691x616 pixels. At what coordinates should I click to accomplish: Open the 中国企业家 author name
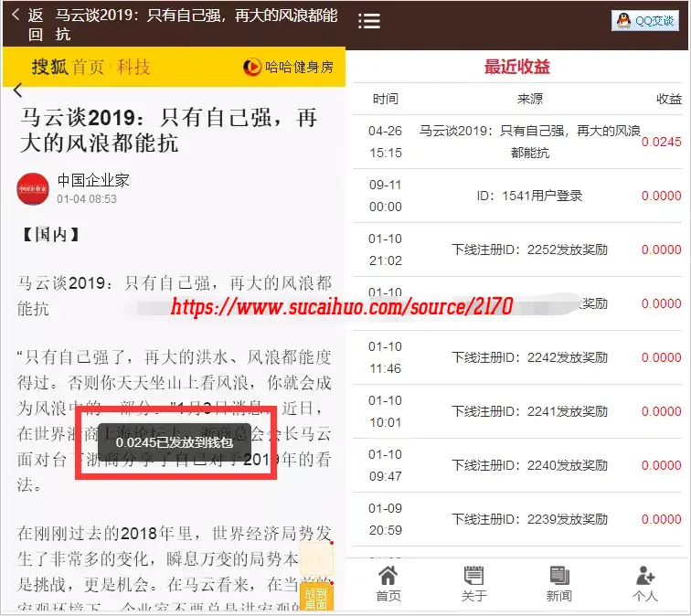pos(93,180)
